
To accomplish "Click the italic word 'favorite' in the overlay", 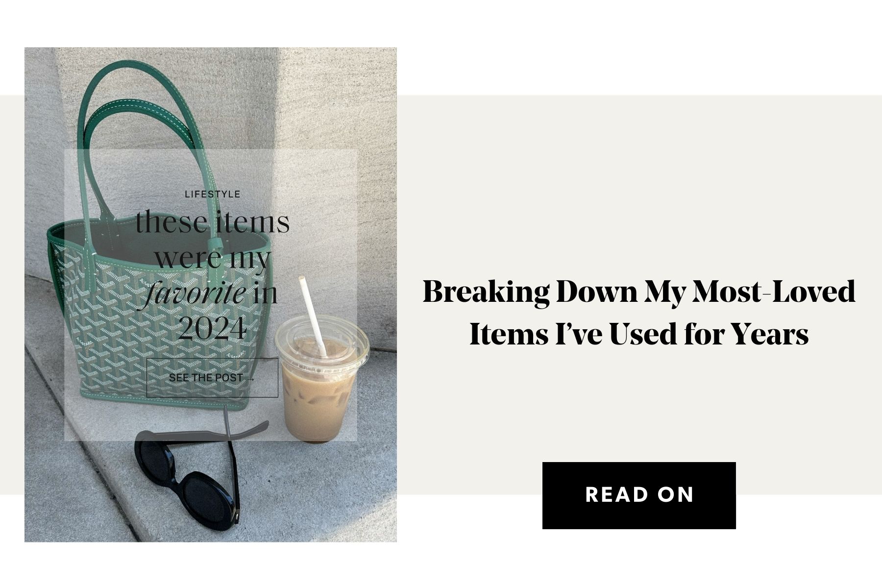I will coord(192,294).
